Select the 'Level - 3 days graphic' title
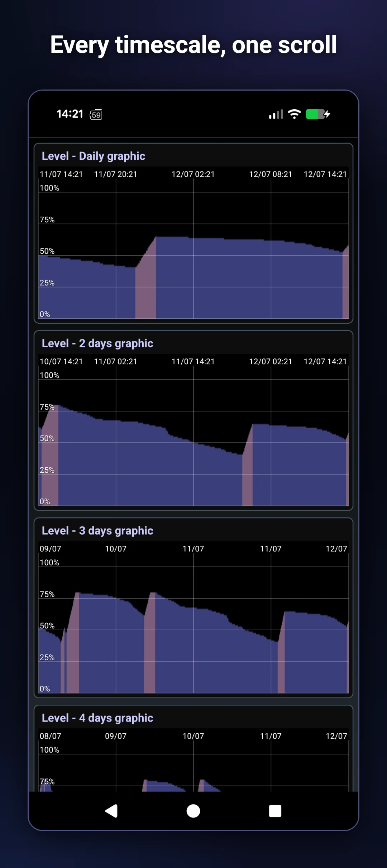This screenshot has height=868, width=387. click(97, 531)
